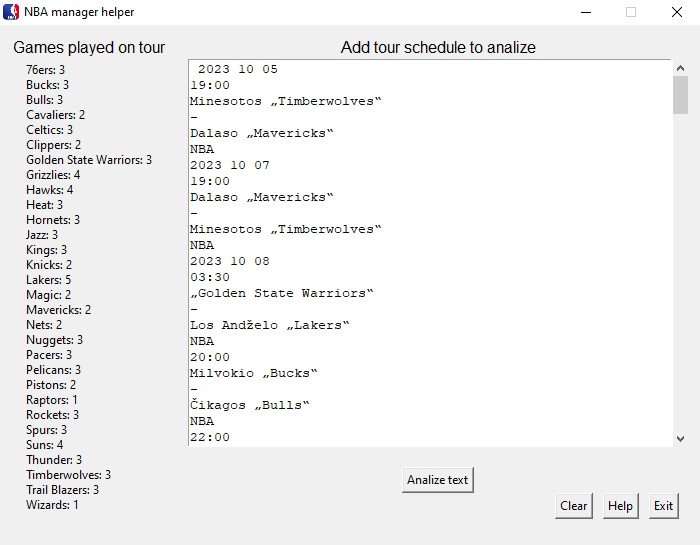The height and width of the screenshot is (545, 700).
Task: Select the 'Nuggets: 3' entry
Action: (x=54, y=340)
